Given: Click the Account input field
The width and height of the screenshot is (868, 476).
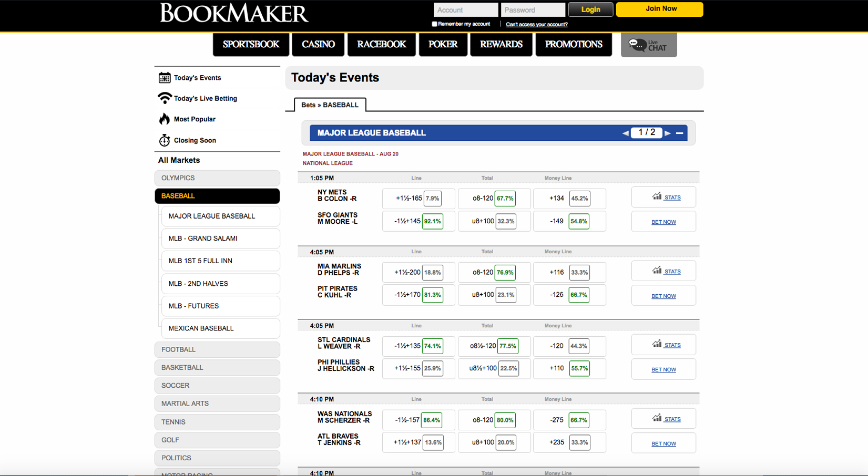Looking at the screenshot, I should pyautogui.click(x=465, y=10).
